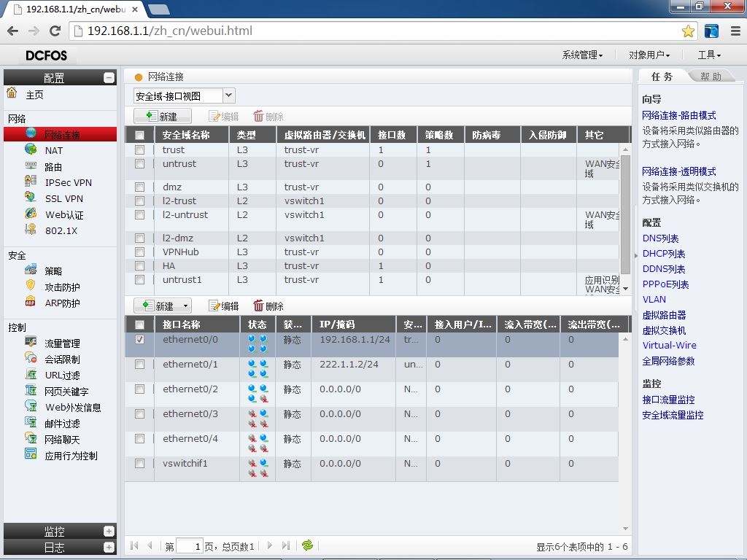Screen dimensions: 747x560
Task: Collapse the 配置 sidebar panel
Action: click(x=109, y=77)
